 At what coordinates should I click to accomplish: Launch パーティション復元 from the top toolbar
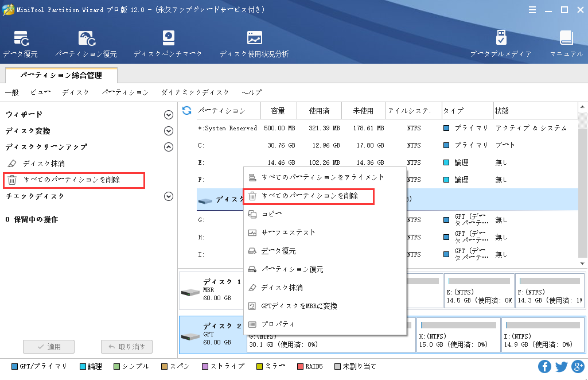(x=86, y=44)
